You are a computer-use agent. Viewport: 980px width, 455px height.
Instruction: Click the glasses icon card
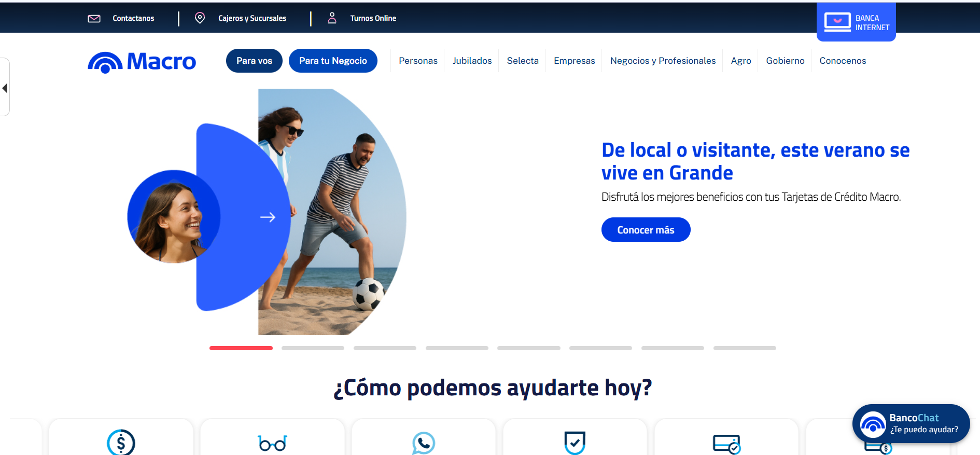point(273,443)
